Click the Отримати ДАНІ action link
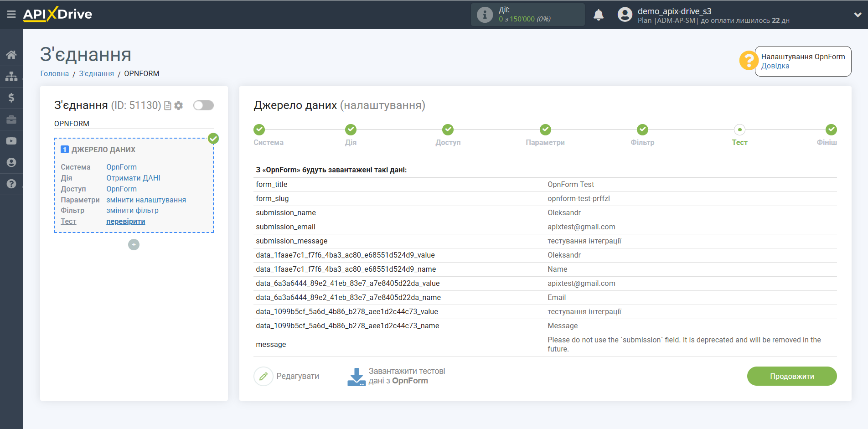Viewport: 868px width, 429px height. click(133, 178)
